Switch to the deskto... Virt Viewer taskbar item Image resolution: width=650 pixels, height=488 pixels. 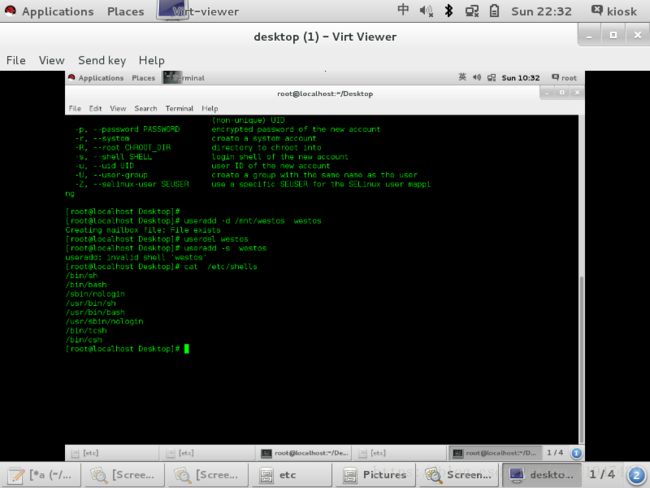[542, 475]
